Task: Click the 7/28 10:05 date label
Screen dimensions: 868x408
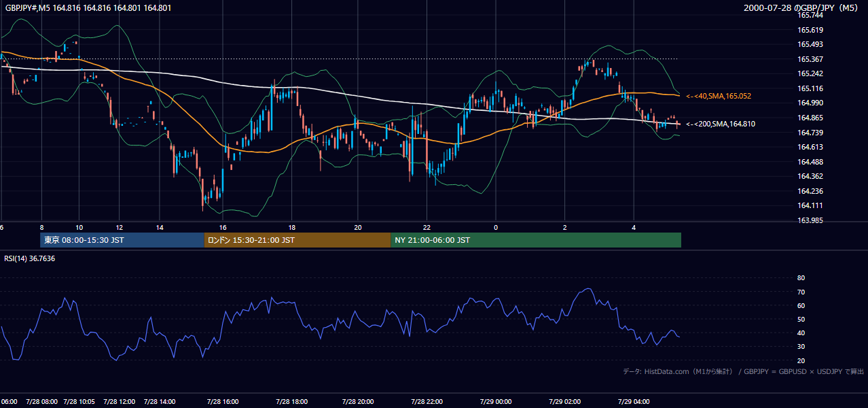Action: coord(79,402)
